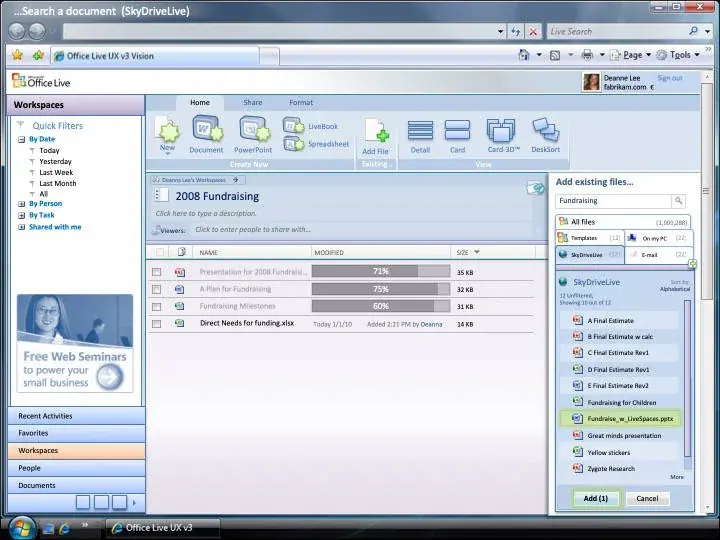Click the browser forward button
This screenshot has height=540, width=720.
(37, 31)
